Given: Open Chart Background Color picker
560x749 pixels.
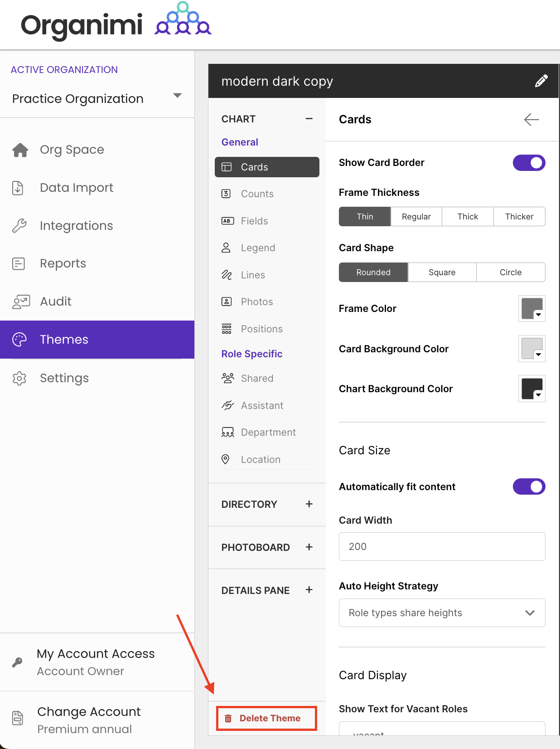Looking at the screenshot, I should click(x=532, y=389).
